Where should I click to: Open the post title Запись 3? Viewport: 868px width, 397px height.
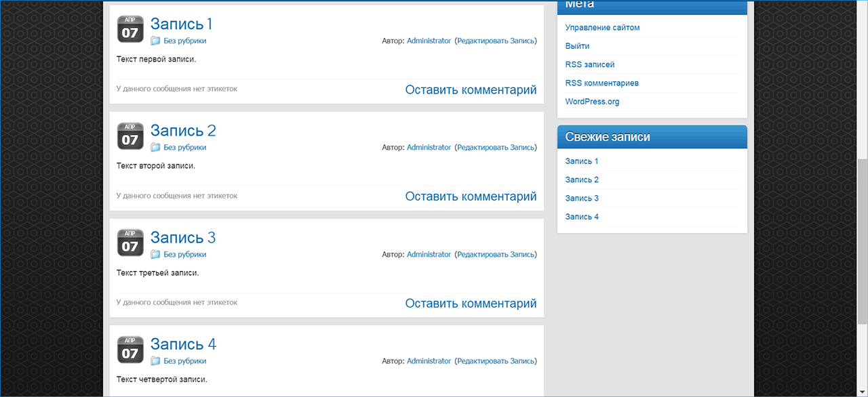(x=183, y=238)
